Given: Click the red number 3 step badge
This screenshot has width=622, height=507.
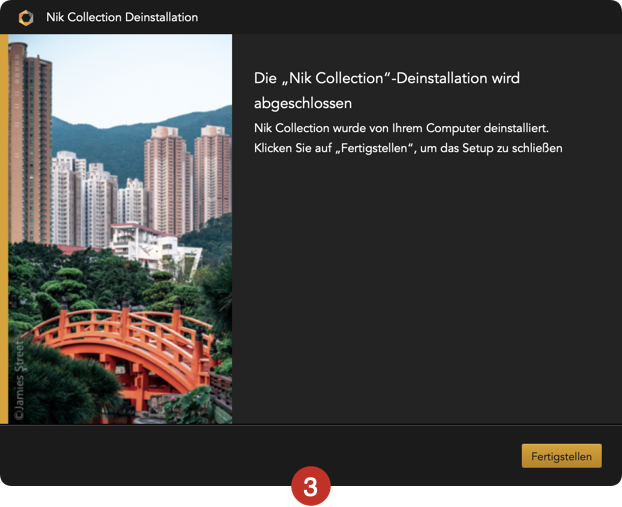Looking at the screenshot, I should [x=311, y=486].
